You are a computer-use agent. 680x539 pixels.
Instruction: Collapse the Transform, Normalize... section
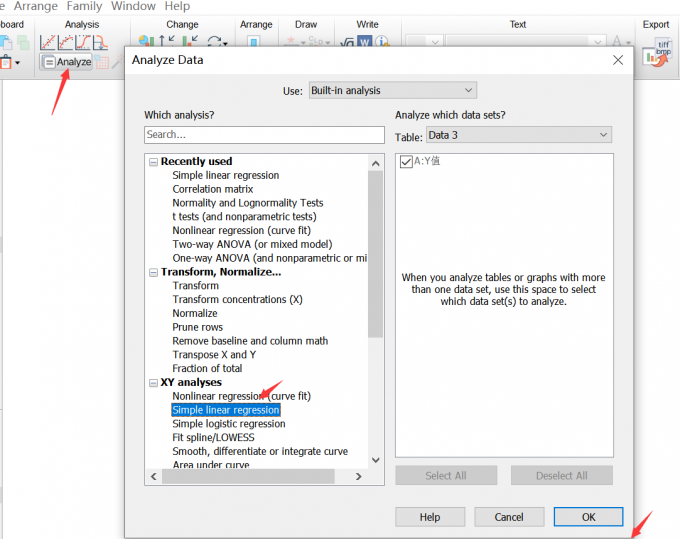[x=153, y=272]
